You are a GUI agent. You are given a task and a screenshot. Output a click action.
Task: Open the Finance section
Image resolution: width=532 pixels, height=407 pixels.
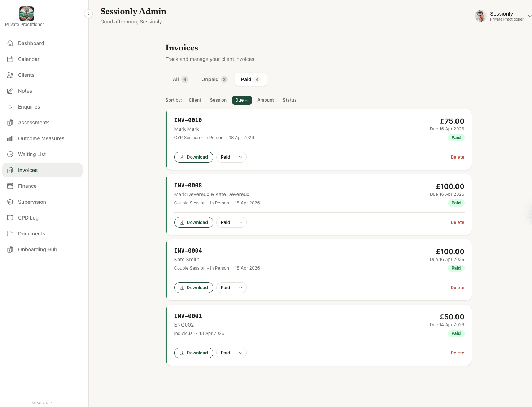coord(43,186)
